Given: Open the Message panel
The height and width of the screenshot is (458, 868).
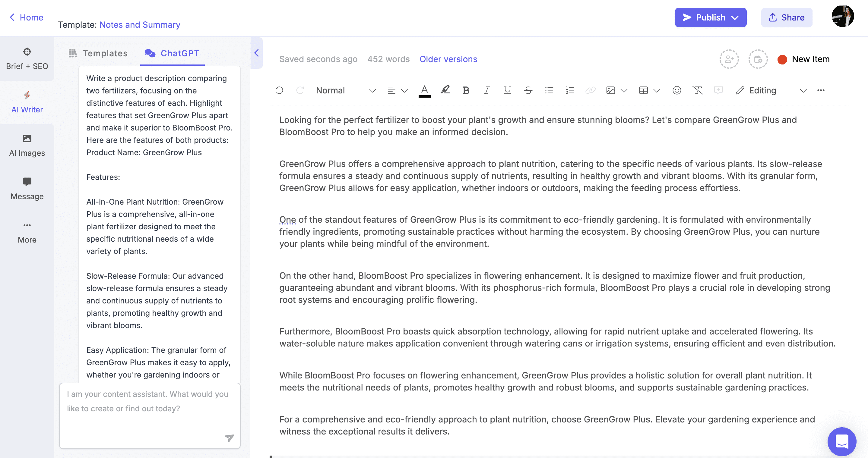Looking at the screenshot, I should tap(27, 189).
